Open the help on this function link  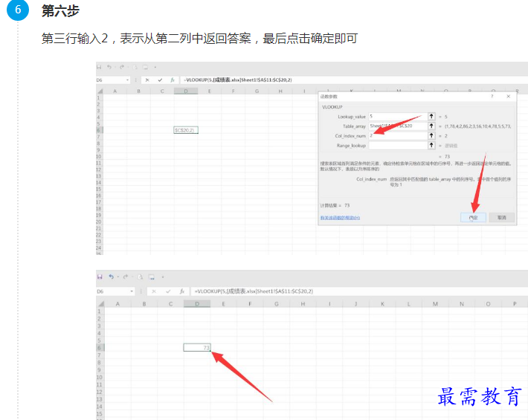click(340, 218)
